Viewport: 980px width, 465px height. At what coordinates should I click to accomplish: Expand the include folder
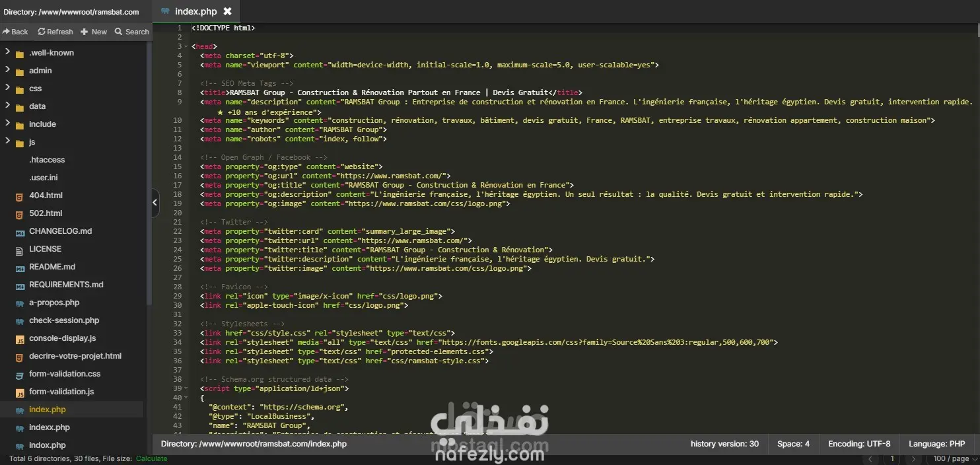pyautogui.click(x=7, y=124)
